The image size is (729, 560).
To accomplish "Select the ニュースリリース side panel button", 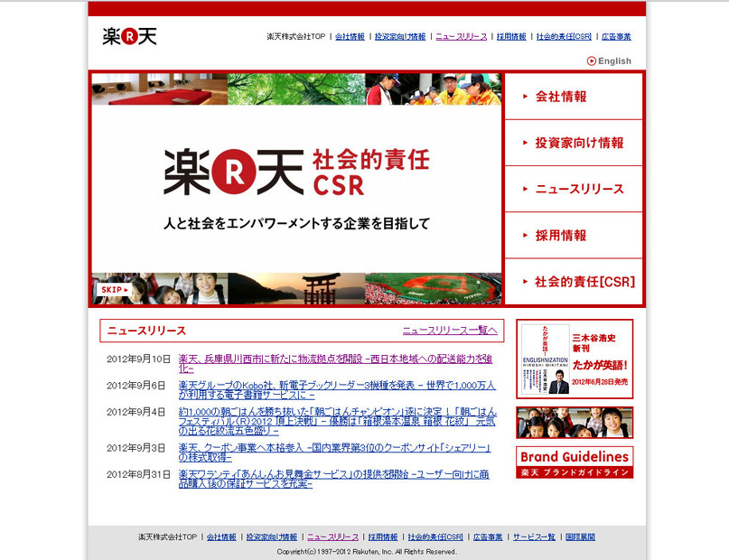I will click(x=574, y=189).
